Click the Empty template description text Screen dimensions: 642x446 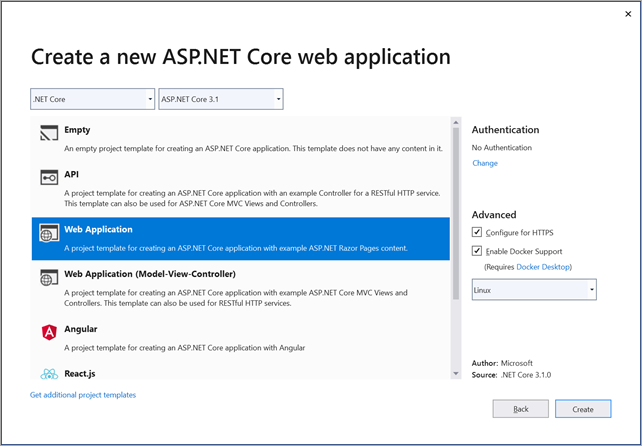(253, 149)
